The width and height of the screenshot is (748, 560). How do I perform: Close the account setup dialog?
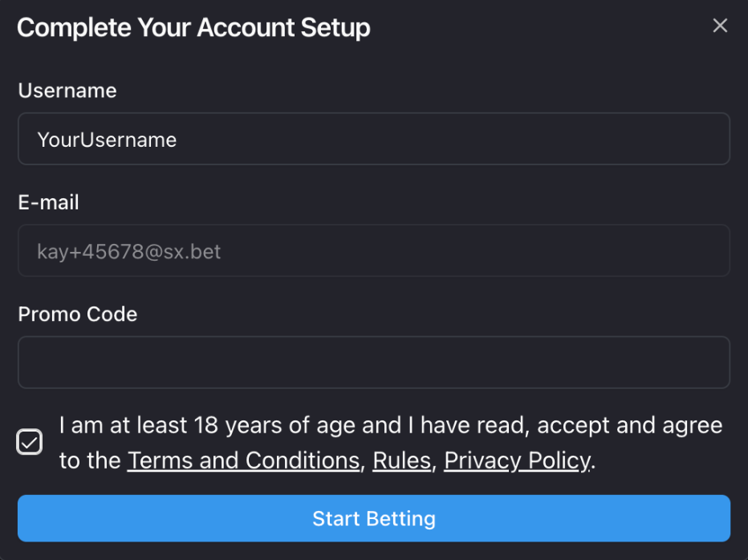pyautogui.click(x=720, y=26)
